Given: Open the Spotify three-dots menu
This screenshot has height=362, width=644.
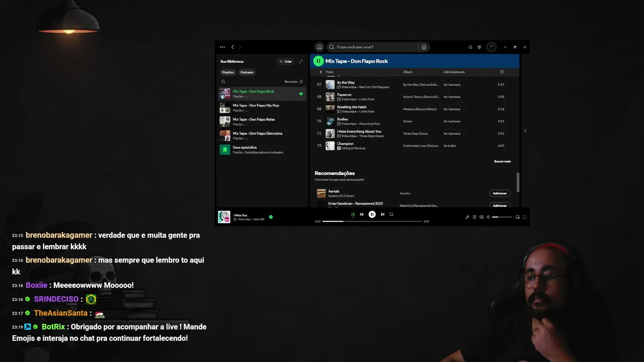Looking at the screenshot, I should point(222,47).
